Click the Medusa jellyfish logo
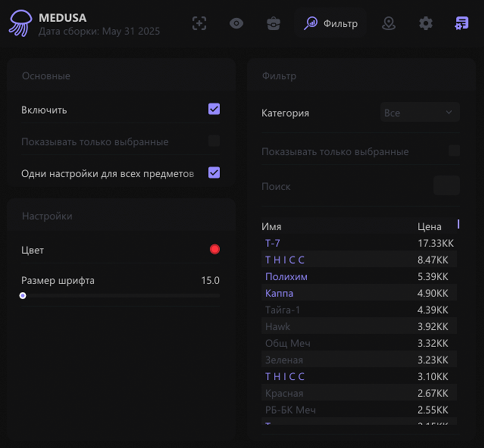The image size is (484, 448). pos(20,24)
